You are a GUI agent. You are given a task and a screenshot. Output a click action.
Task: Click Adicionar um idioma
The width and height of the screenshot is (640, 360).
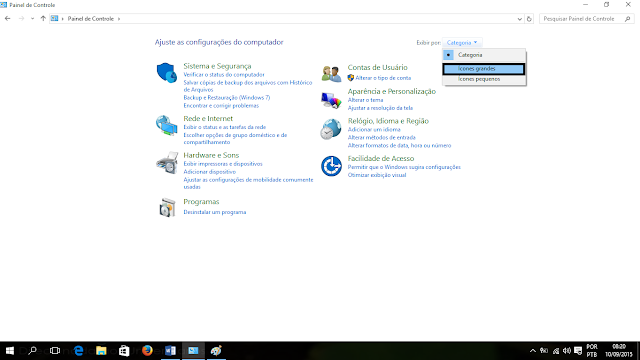tap(374, 130)
